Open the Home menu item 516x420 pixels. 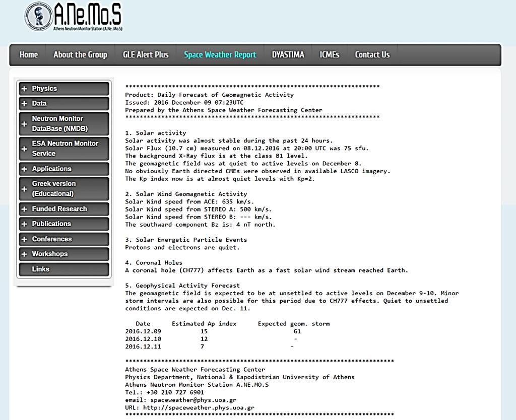29,54
